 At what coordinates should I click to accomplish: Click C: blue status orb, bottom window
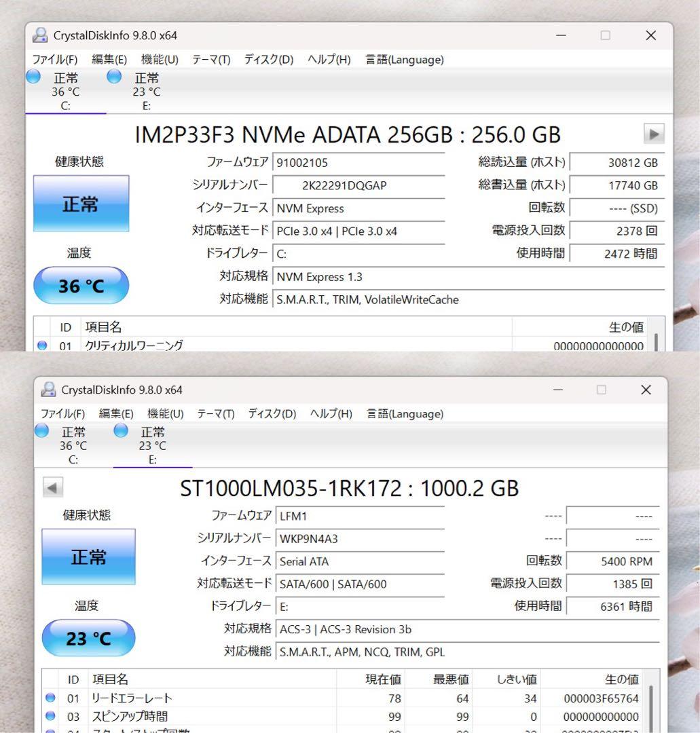point(41,430)
